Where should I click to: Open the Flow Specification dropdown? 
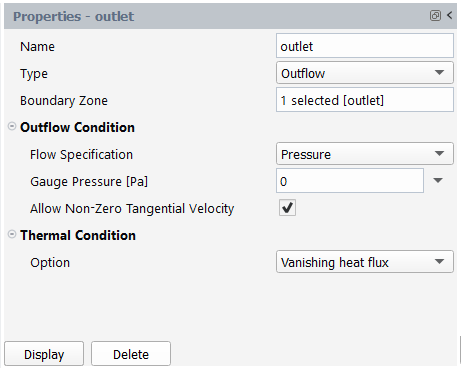pyautogui.click(x=365, y=154)
